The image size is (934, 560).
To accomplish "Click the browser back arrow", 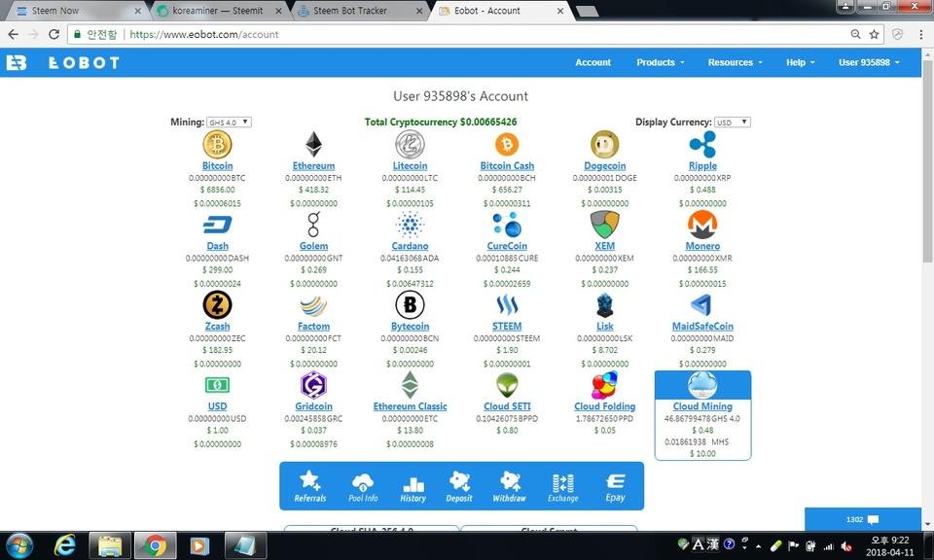I will [x=13, y=35].
